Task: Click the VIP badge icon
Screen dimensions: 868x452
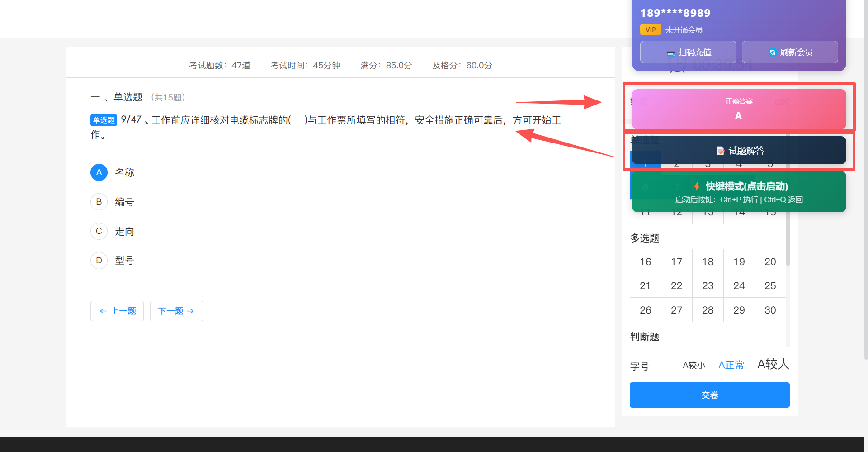Action: click(x=651, y=30)
